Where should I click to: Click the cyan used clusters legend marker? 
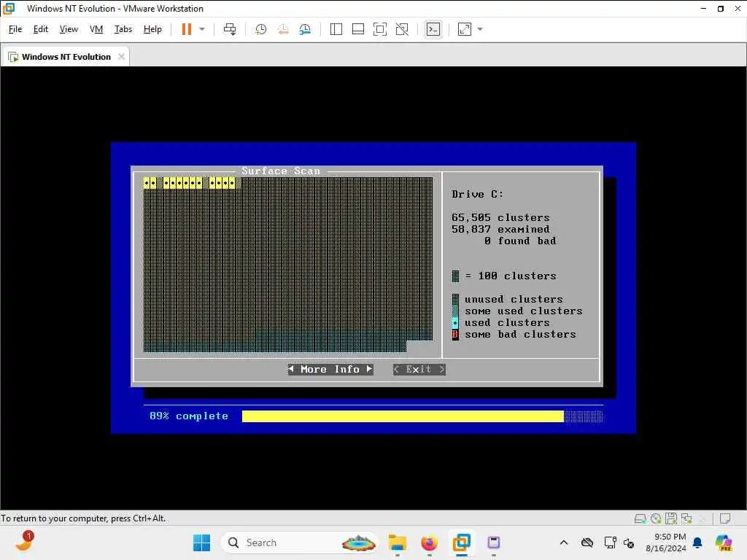coord(455,323)
